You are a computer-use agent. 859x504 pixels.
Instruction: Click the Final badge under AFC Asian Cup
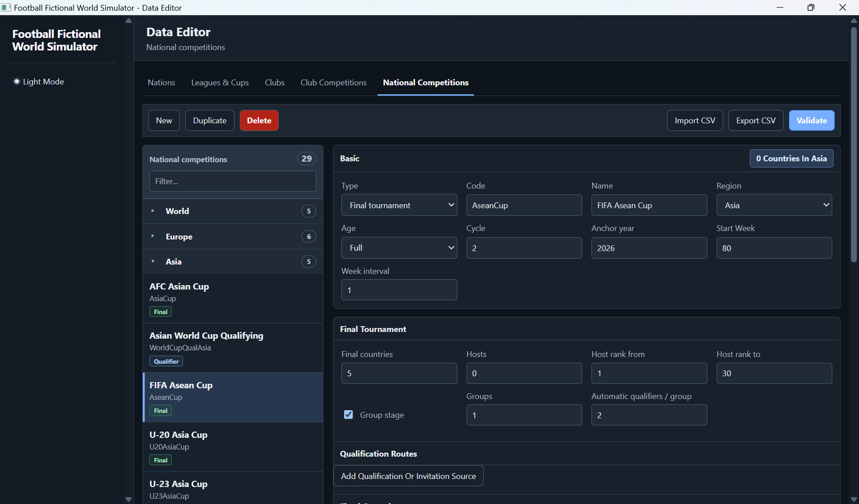point(161,312)
